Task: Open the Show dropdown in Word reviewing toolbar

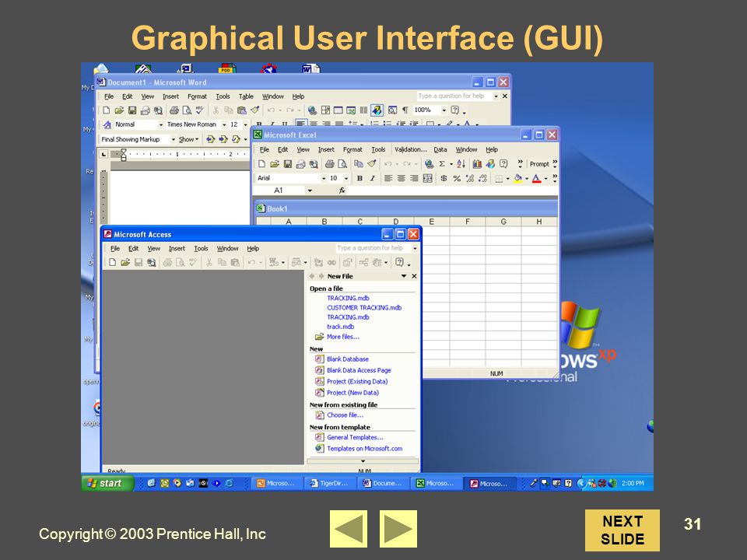Action: 188,139
